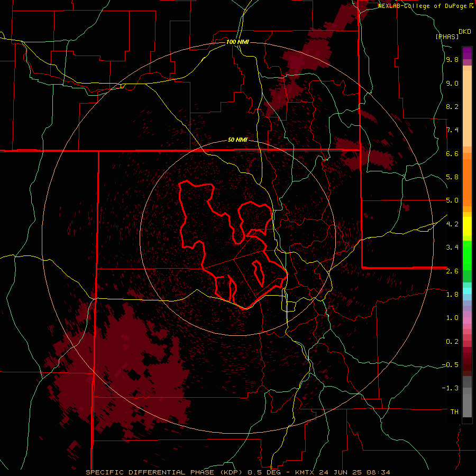Pick the cyan segment of the color bar
The height and width of the screenshot is (476, 476).
pos(467,291)
